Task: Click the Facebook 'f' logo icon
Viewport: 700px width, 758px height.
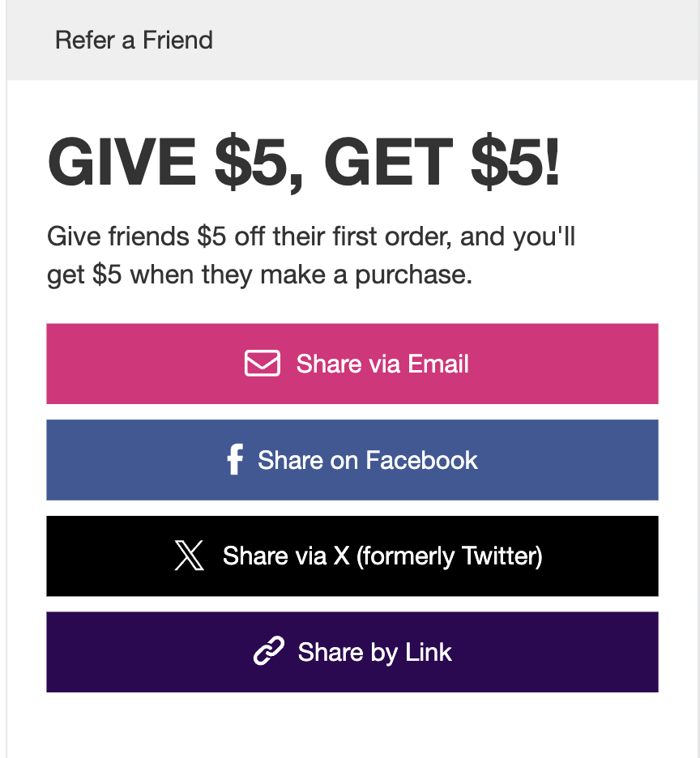Action: pos(235,459)
